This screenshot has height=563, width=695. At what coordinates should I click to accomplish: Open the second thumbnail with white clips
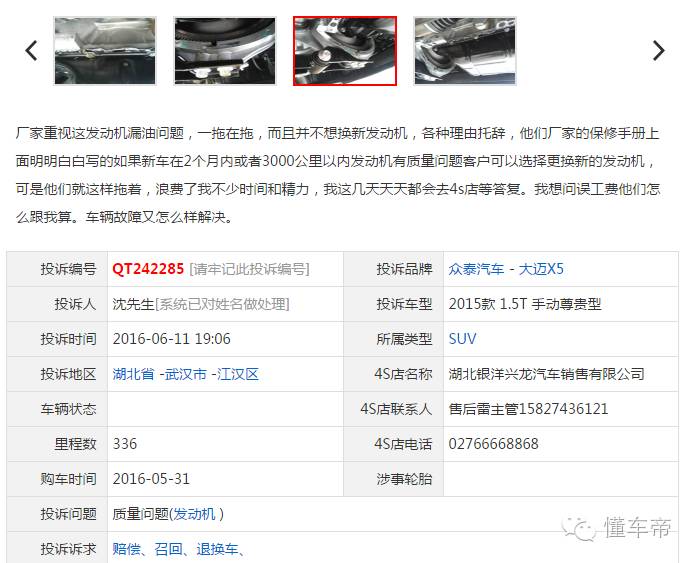click(x=225, y=51)
